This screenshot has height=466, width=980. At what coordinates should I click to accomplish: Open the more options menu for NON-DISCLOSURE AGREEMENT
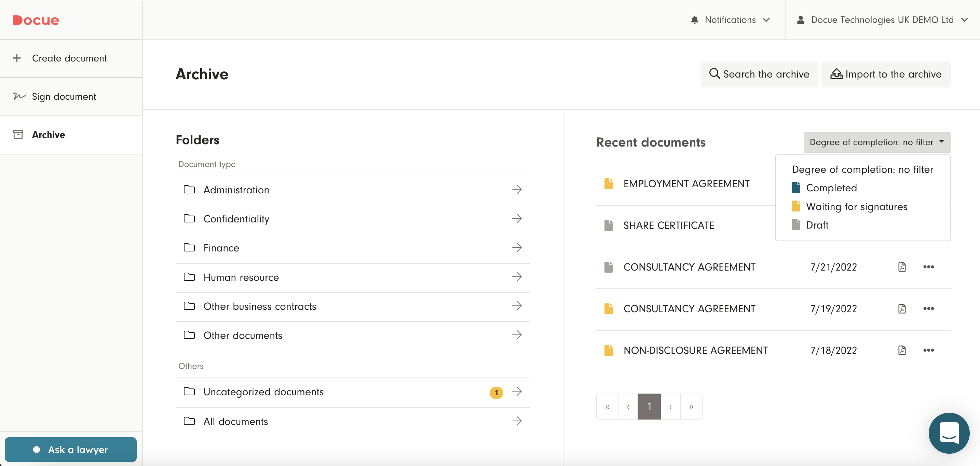pyautogui.click(x=928, y=350)
